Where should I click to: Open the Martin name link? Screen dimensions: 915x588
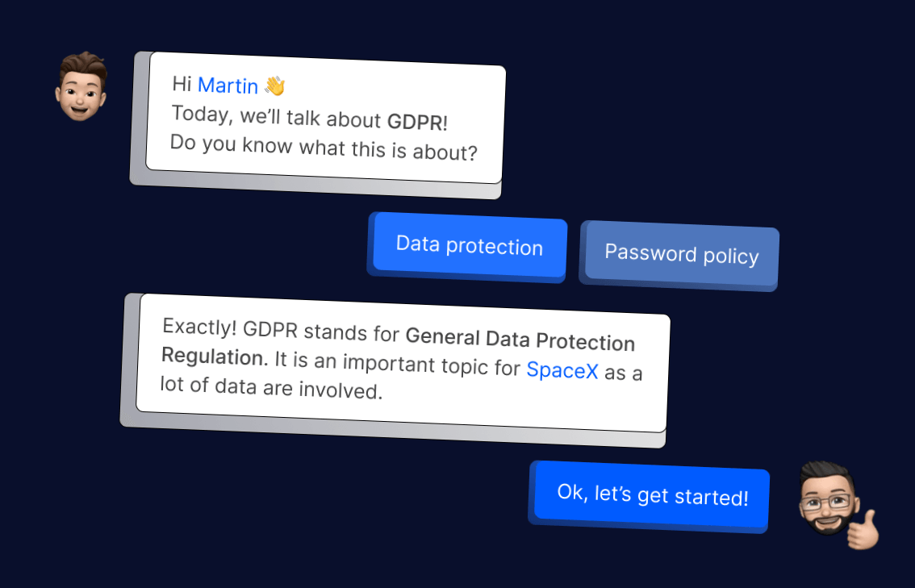click(228, 85)
